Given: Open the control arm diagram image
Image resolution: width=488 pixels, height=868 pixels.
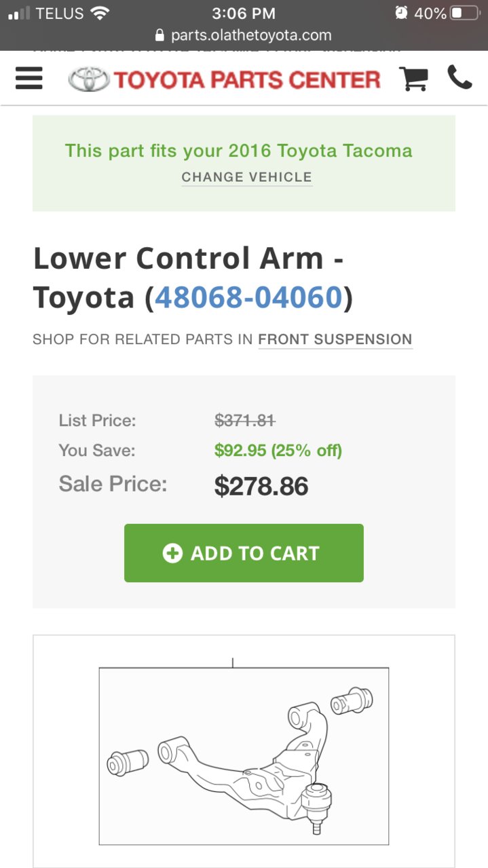Looking at the screenshot, I should point(244,751).
